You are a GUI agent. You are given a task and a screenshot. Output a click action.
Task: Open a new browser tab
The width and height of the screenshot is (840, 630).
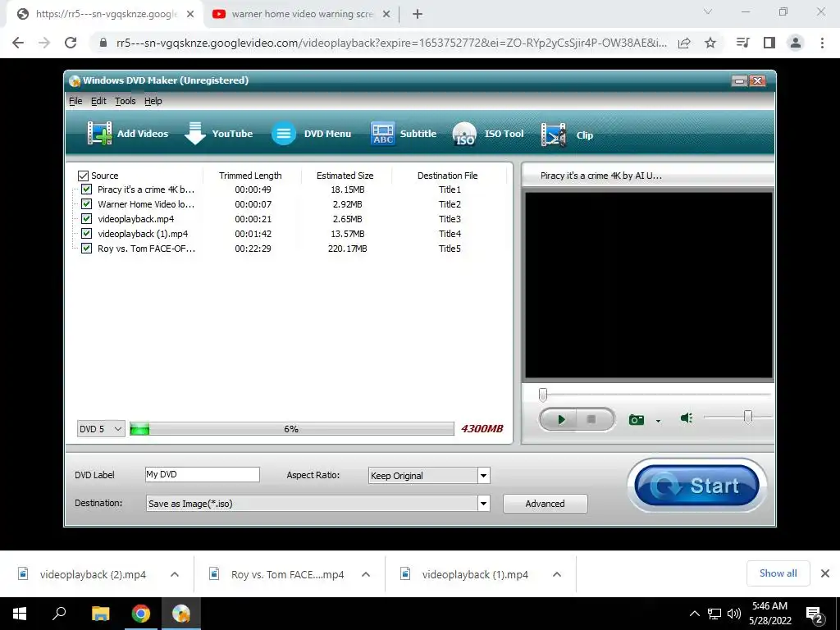pos(418,15)
